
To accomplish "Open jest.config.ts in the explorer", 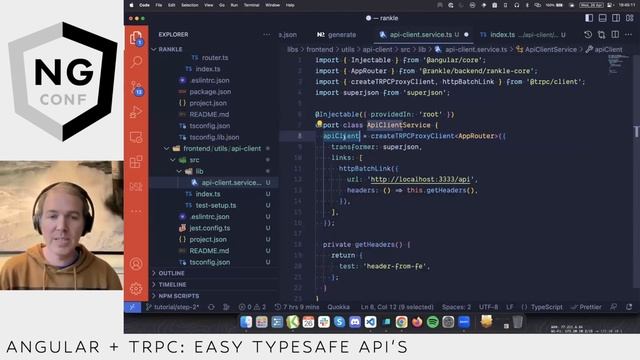I will (x=209, y=228).
